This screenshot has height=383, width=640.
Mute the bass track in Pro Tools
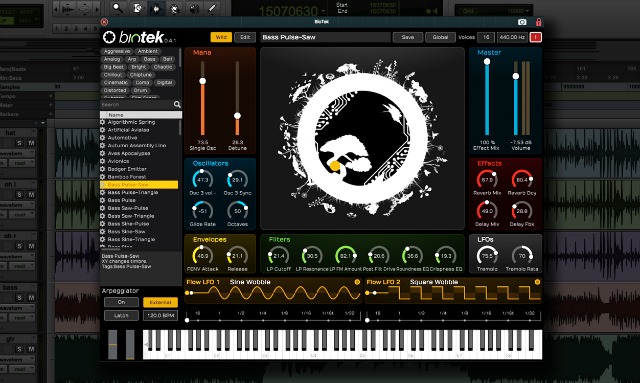tap(31, 298)
